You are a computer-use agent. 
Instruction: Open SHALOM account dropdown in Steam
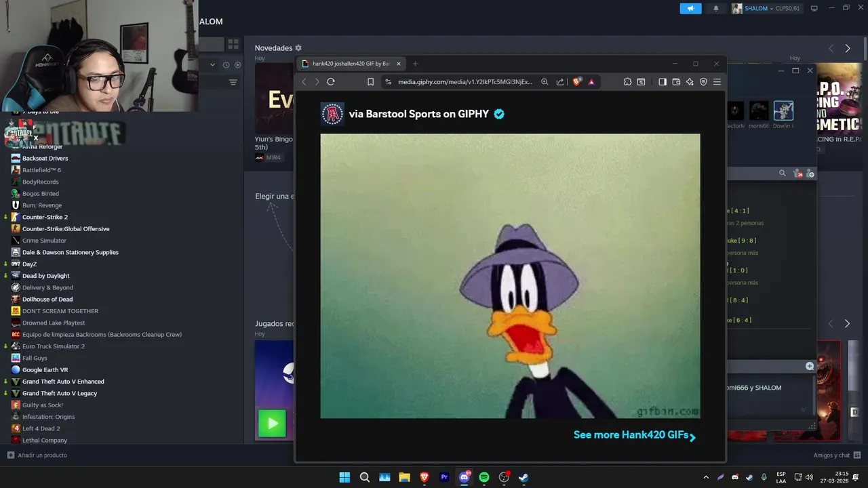[x=766, y=8]
